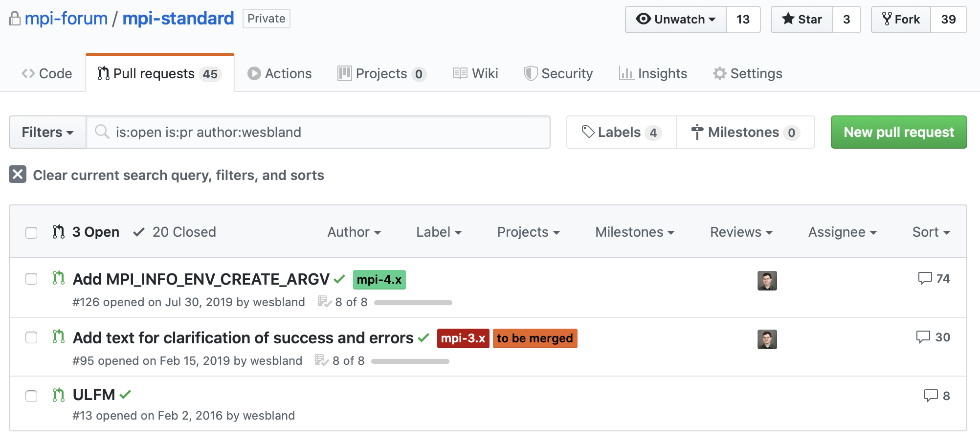Click the private repository lock icon
980x447 pixels.
click(x=15, y=19)
